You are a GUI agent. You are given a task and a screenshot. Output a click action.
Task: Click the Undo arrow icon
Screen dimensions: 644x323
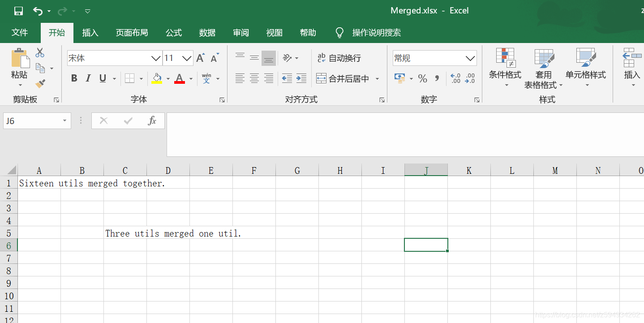click(x=38, y=11)
